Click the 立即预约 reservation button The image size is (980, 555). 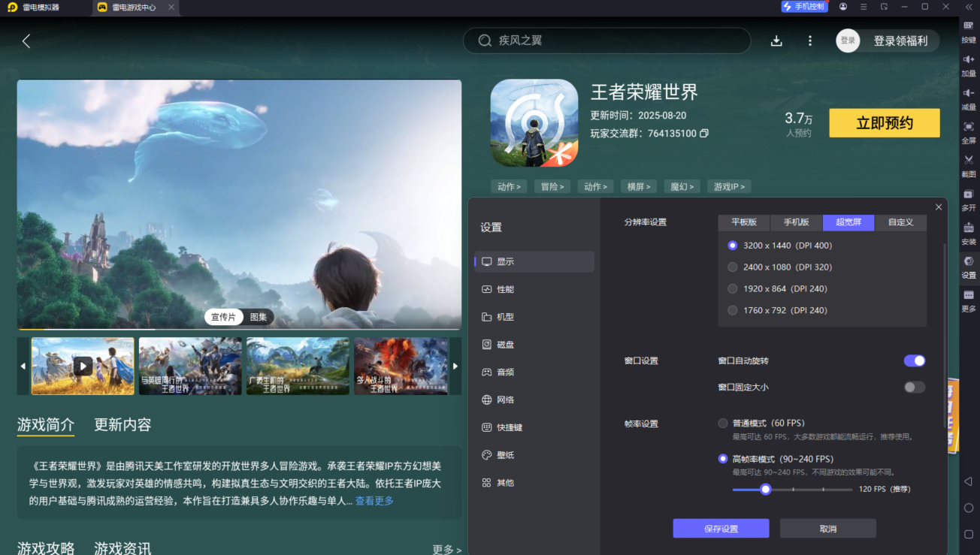tap(884, 122)
